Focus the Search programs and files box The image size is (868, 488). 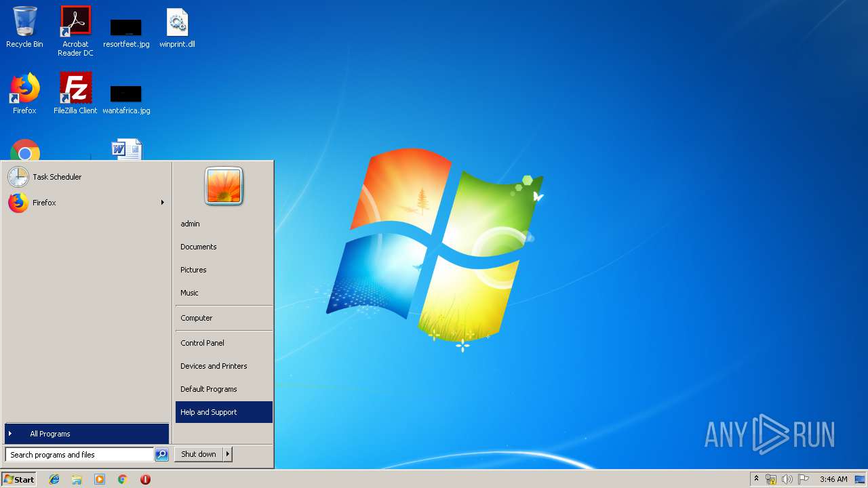point(79,455)
